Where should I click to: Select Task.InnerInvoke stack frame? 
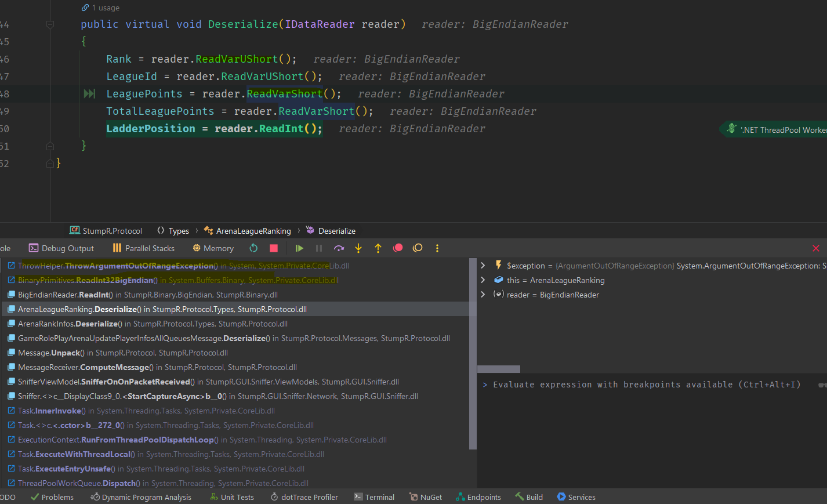(235, 411)
